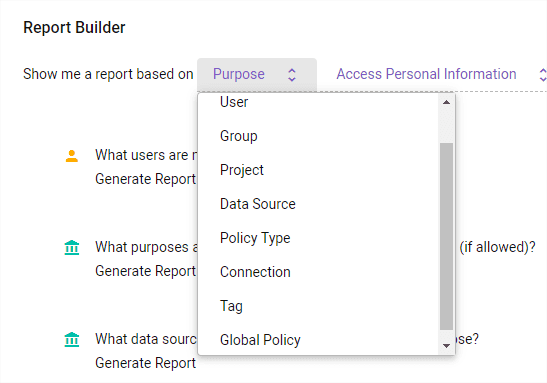
Task: Choose Global Policy option
Action: (317, 340)
